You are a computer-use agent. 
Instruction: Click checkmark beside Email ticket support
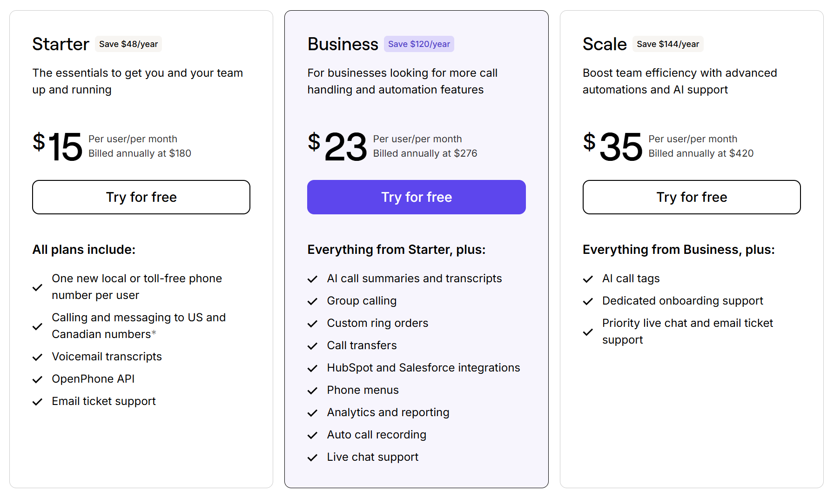point(38,402)
